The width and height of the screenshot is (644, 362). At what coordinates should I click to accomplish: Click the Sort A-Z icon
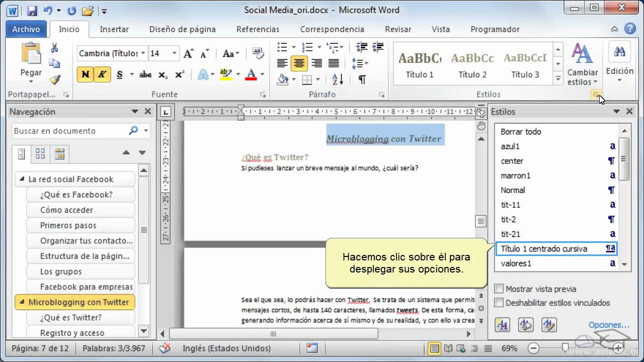pos(338,79)
